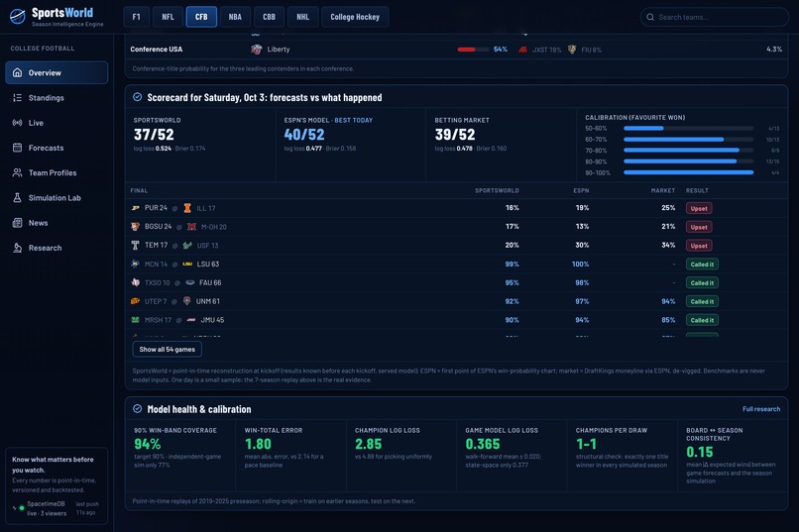Click the Liberty team logo
Screen dimensions: 799x532
tap(257, 50)
